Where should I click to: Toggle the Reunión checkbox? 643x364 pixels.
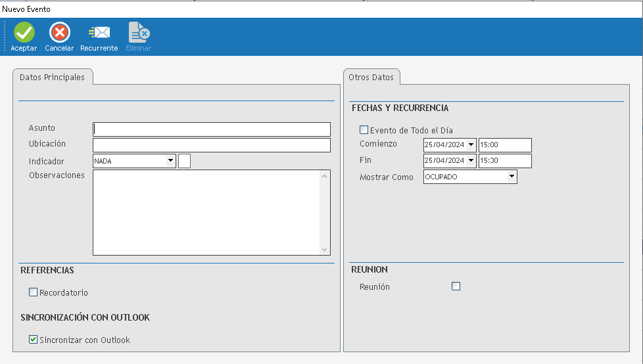[456, 286]
